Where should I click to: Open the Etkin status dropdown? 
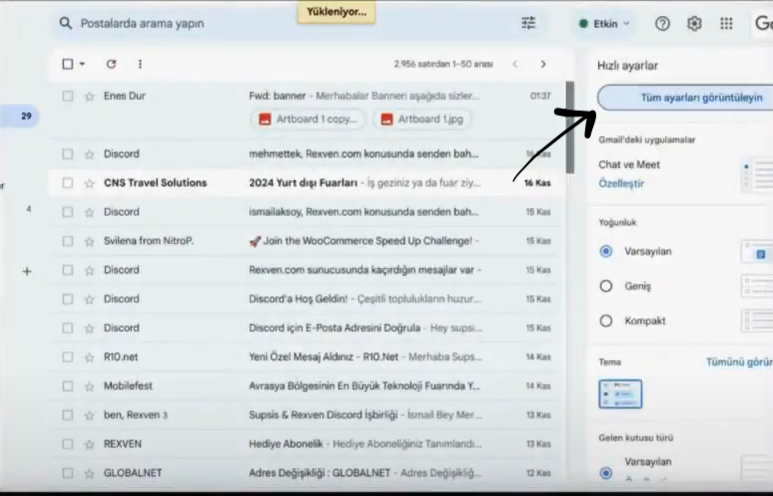click(605, 23)
